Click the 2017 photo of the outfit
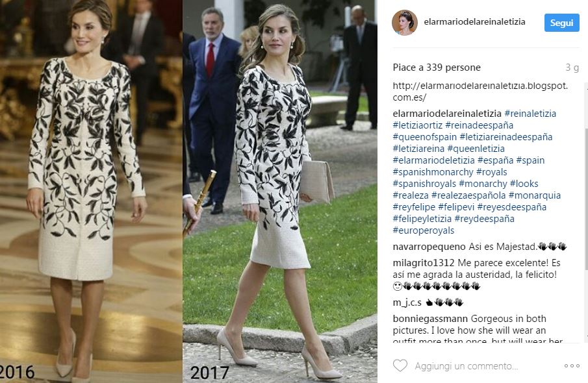The width and height of the screenshot is (588, 383). 280,191
